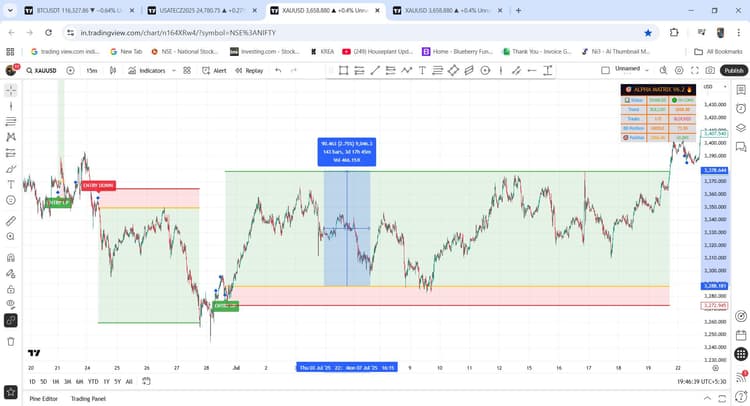Screen dimensions: 750x406
Task: Switch to the BTCUSDT browser tab
Action: [79, 11]
